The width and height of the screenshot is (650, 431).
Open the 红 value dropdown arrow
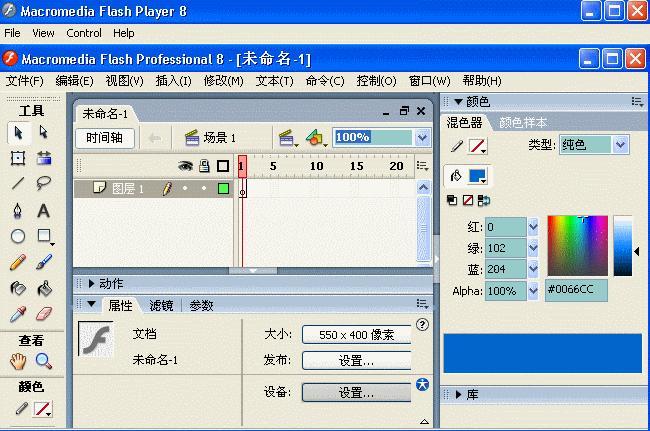tap(533, 227)
